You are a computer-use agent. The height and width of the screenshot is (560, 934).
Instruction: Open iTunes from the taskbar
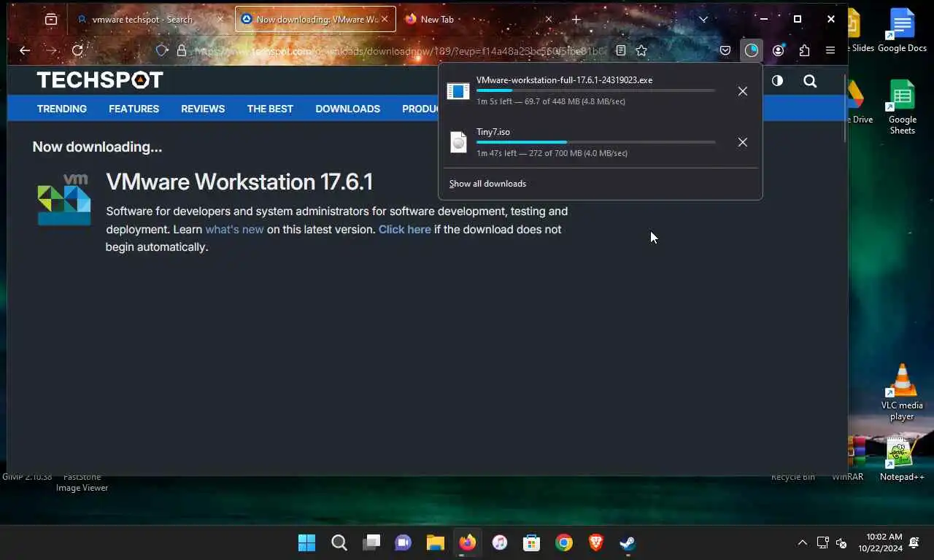[499, 542]
